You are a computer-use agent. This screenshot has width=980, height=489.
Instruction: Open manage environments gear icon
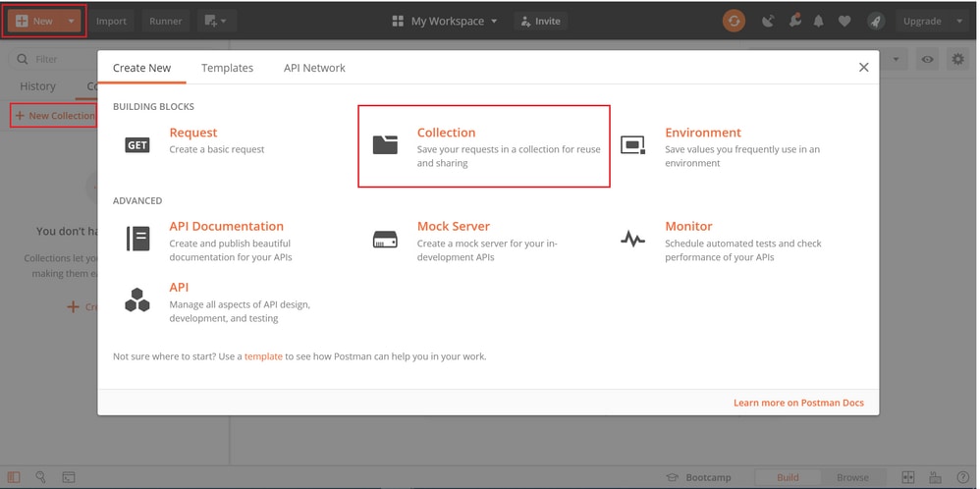(957, 59)
